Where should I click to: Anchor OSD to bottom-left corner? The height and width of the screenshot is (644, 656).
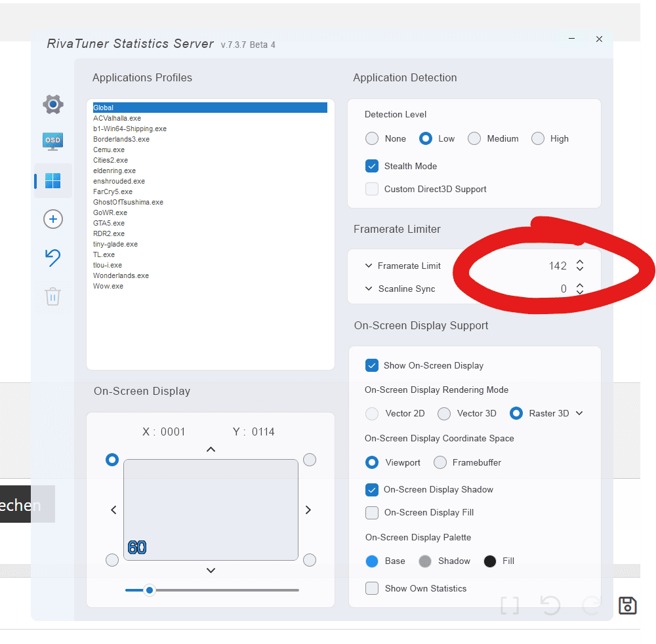click(x=112, y=560)
